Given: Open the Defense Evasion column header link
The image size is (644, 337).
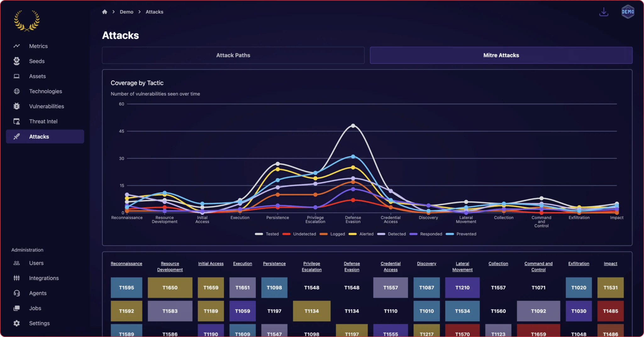Looking at the screenshot, I should (352, 267).
